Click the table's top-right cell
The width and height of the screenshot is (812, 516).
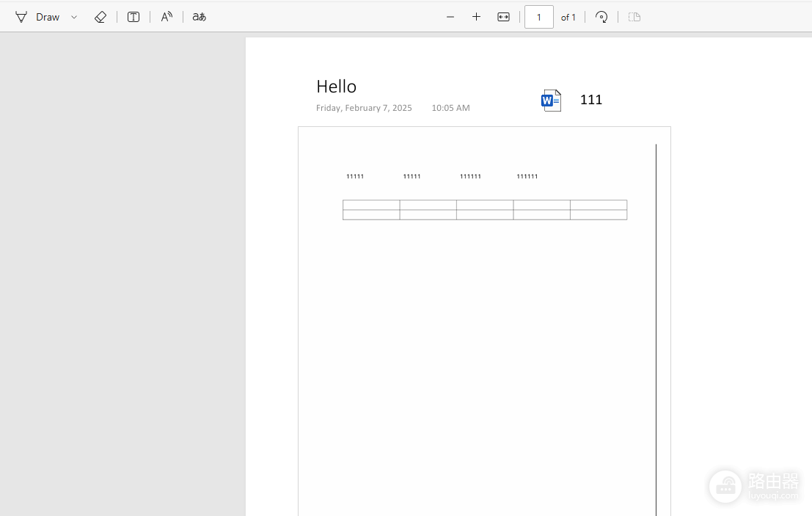[x=599, y=205]
